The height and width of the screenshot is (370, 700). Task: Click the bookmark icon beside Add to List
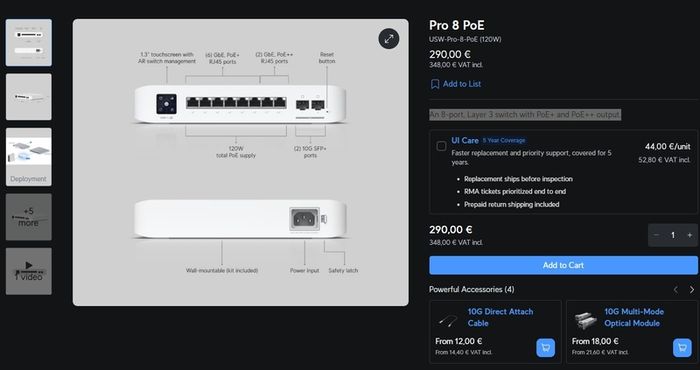[435, 84]
